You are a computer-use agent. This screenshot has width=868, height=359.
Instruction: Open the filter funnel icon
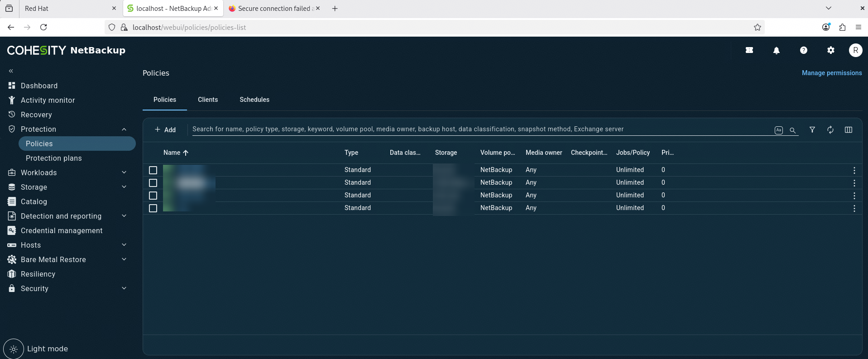point(812,129)
